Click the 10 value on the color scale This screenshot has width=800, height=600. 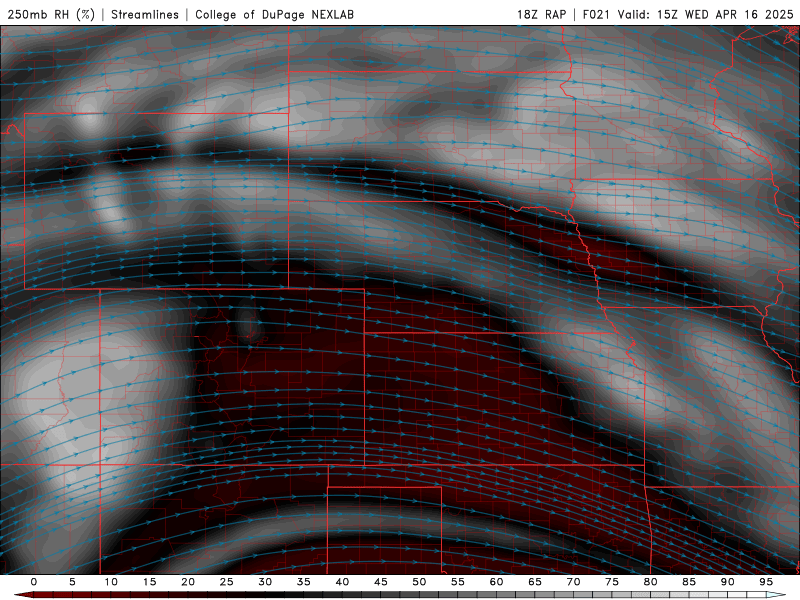[x=111, y=582]
